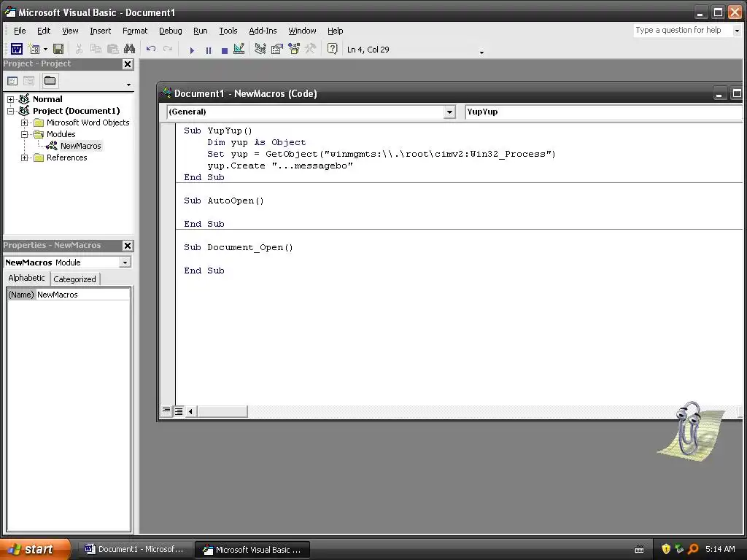Image resolution: width=747 pixels, height=560 pixels.
Task: Open the (General) object dropdown
Action: click(449, 112)
